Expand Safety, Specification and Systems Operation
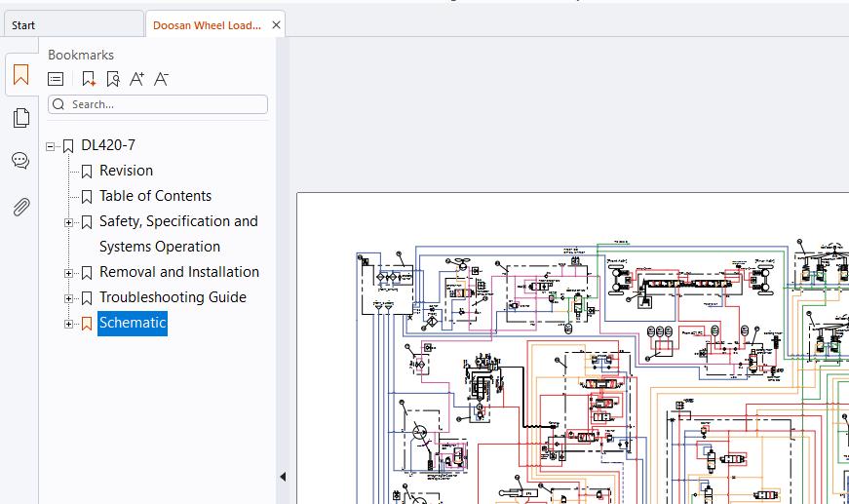Image resolution: width=849 pixels, height=504 pixels. tap(69, 222)
